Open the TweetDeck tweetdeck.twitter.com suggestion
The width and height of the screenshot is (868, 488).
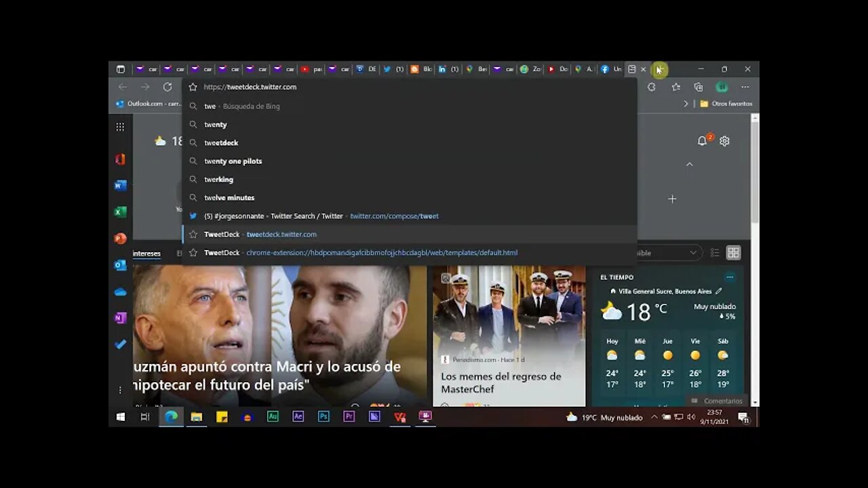coord(410,235)
